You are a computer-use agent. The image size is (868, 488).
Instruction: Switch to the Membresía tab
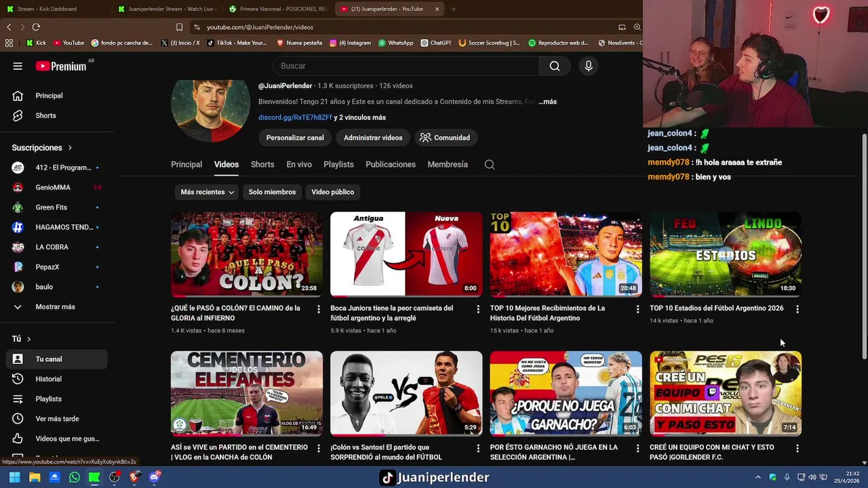click(448, 165)
